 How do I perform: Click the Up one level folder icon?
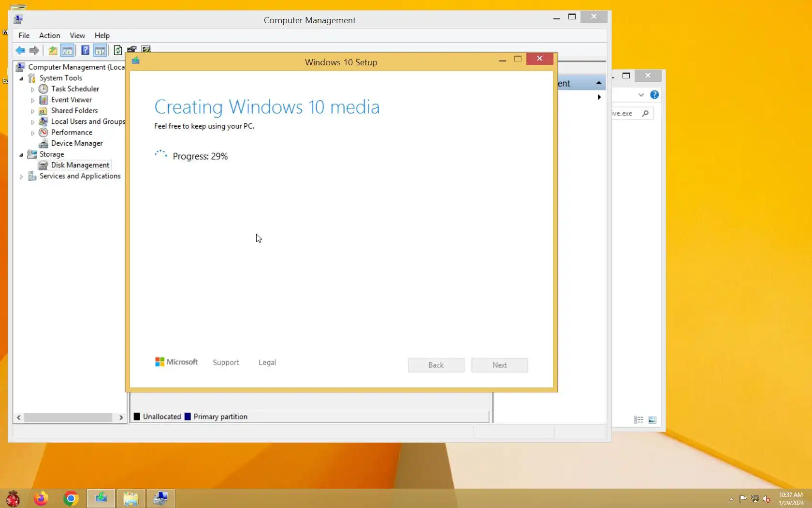53,50
